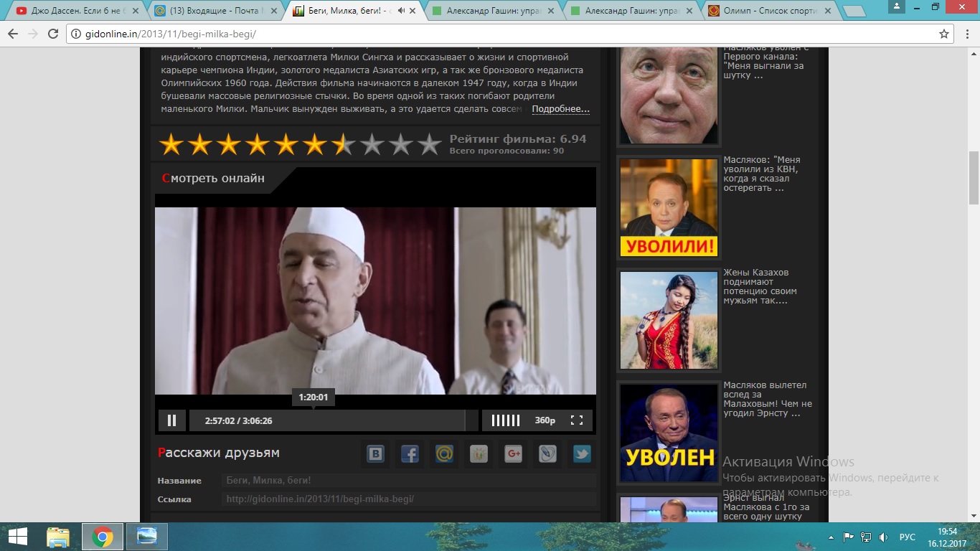Viewport: 980px width, 551px height.
Task: Switch 'РУС' input language
Action: click(x=908, y=537)
